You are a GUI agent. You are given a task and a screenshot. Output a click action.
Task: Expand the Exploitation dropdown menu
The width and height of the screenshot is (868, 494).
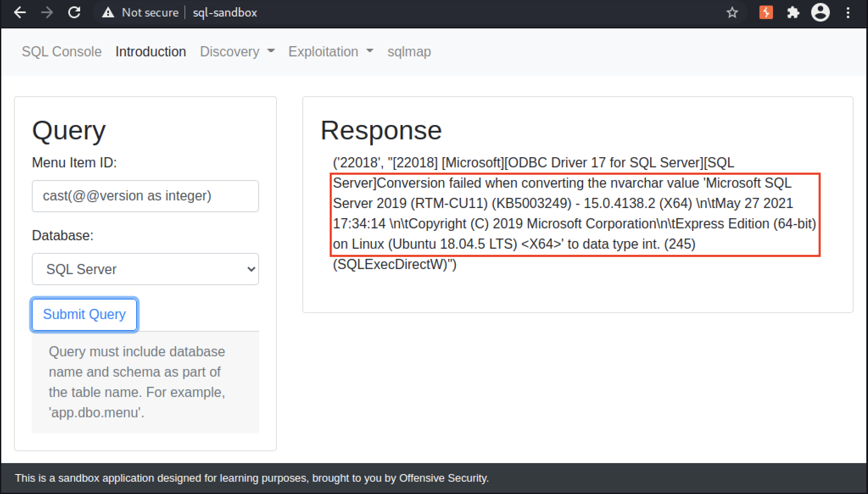click(x=331, y=52)
